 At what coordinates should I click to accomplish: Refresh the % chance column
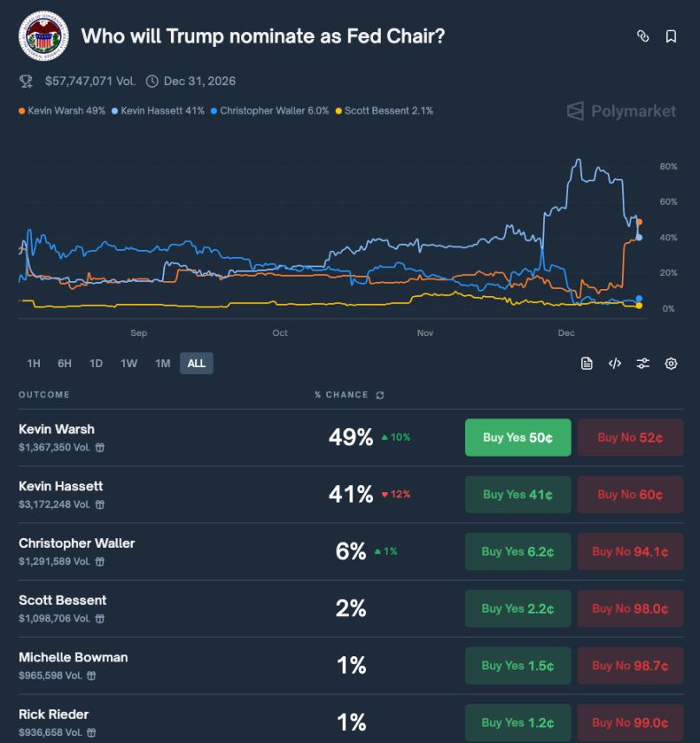(380, 395)
